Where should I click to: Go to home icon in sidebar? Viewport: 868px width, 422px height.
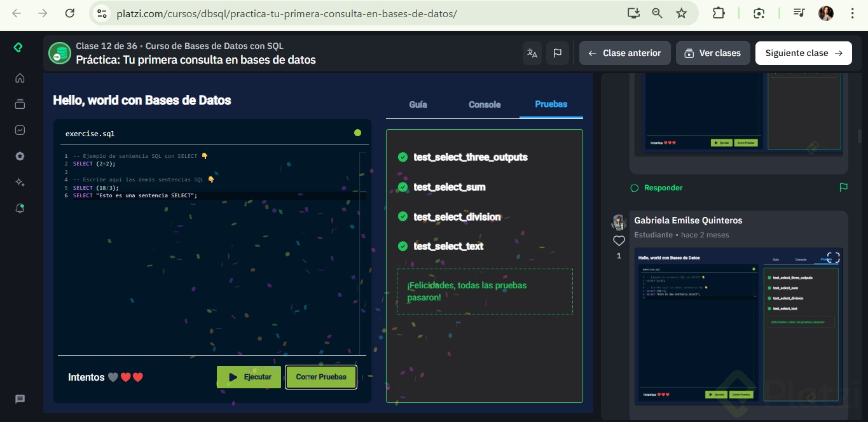click(20, 78)
